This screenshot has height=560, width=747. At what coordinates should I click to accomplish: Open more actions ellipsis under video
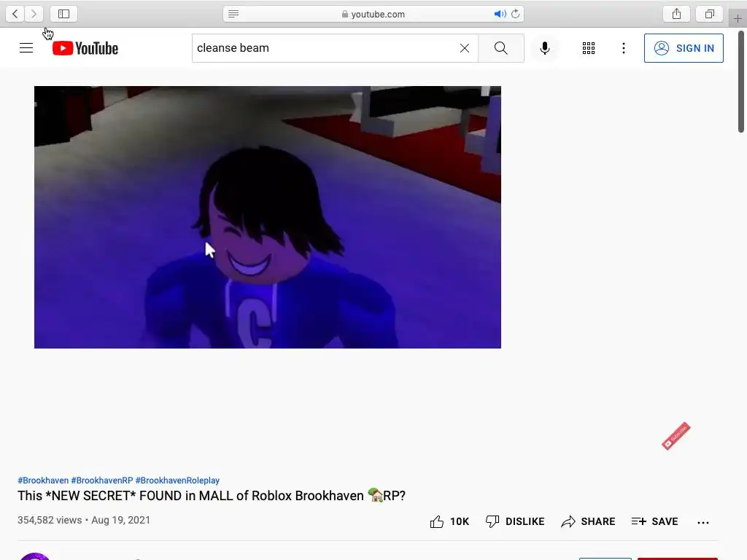pyautogui.click(x=703, y=522)
